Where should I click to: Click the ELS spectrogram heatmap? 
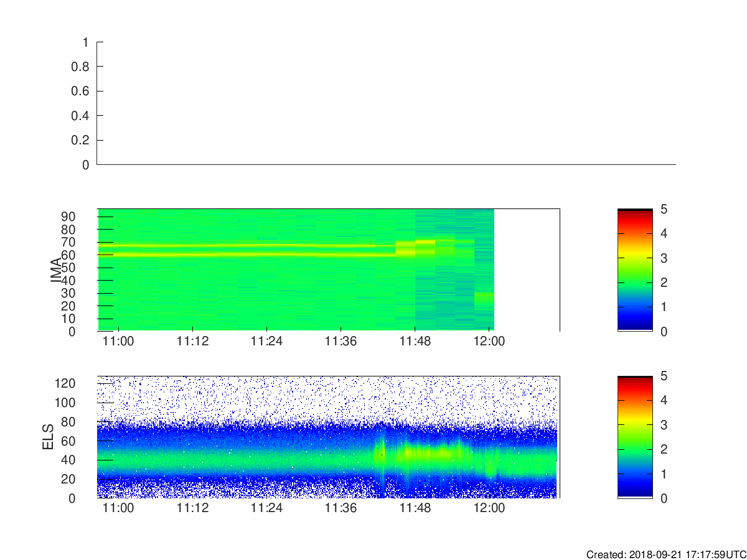pyautogui.click(x=328, y=437)
